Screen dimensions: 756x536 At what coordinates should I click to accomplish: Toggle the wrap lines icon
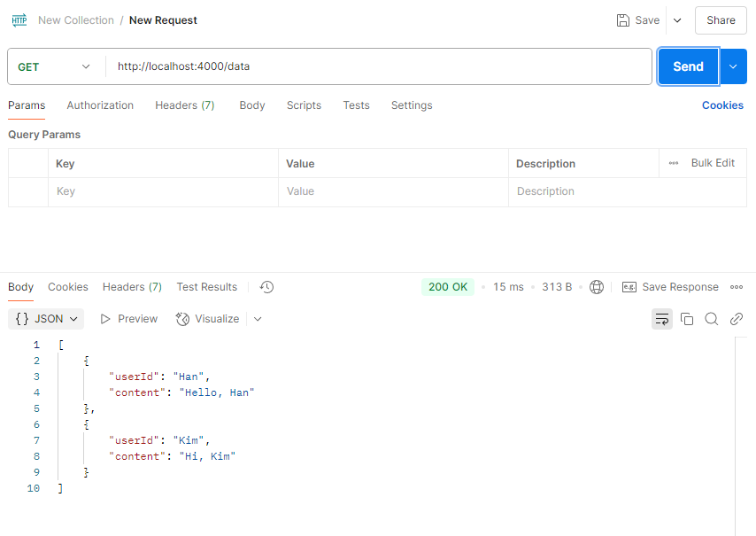662,319
